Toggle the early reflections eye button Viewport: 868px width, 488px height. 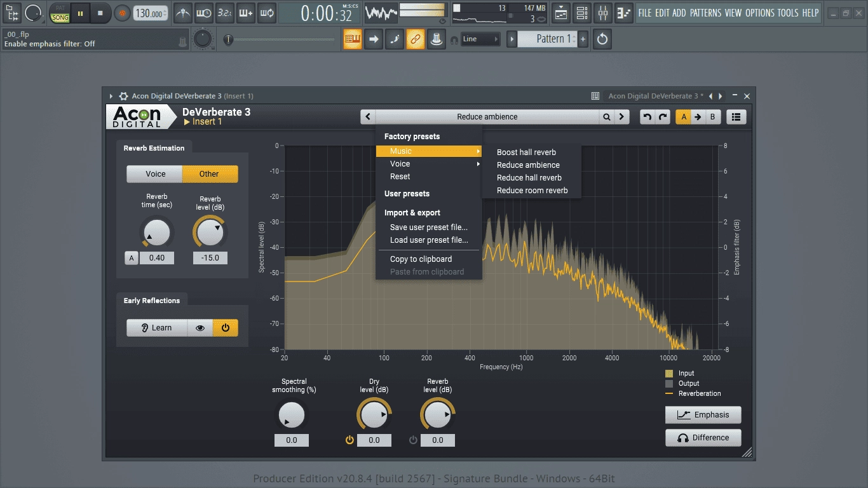pos(200,328)
